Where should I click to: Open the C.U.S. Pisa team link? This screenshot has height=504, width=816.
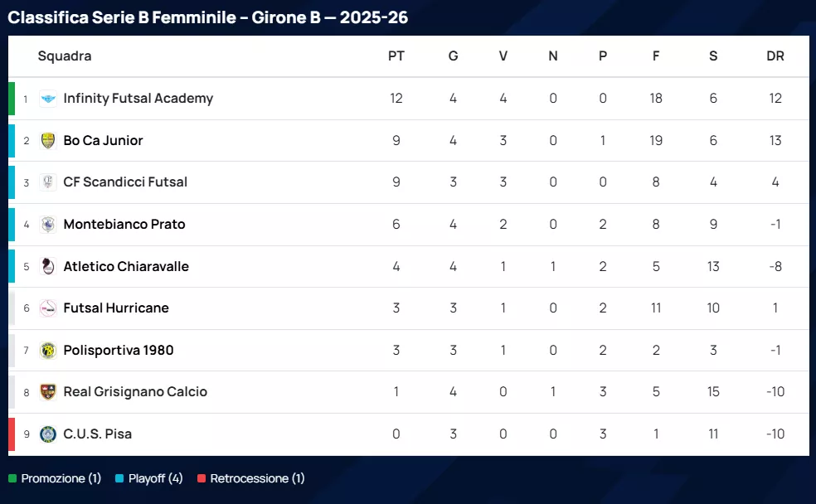click(x=97, y=434)
